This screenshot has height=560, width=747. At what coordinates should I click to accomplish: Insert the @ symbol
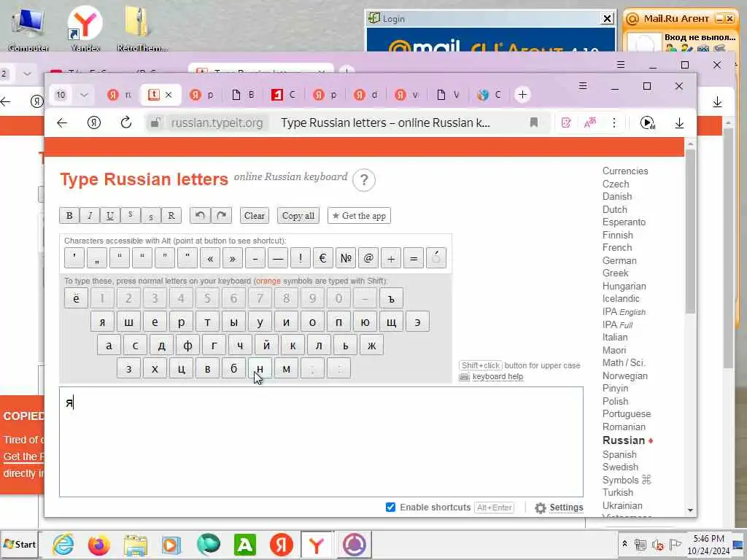368,258
